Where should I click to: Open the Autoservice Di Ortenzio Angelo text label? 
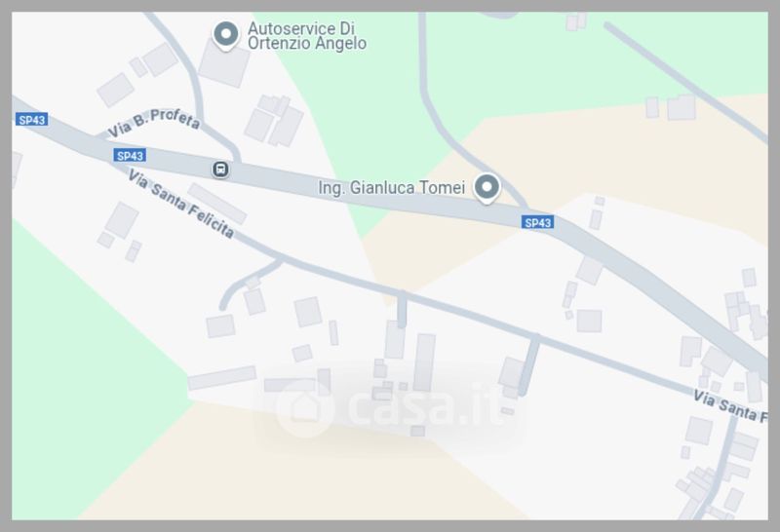coord(307,36)
